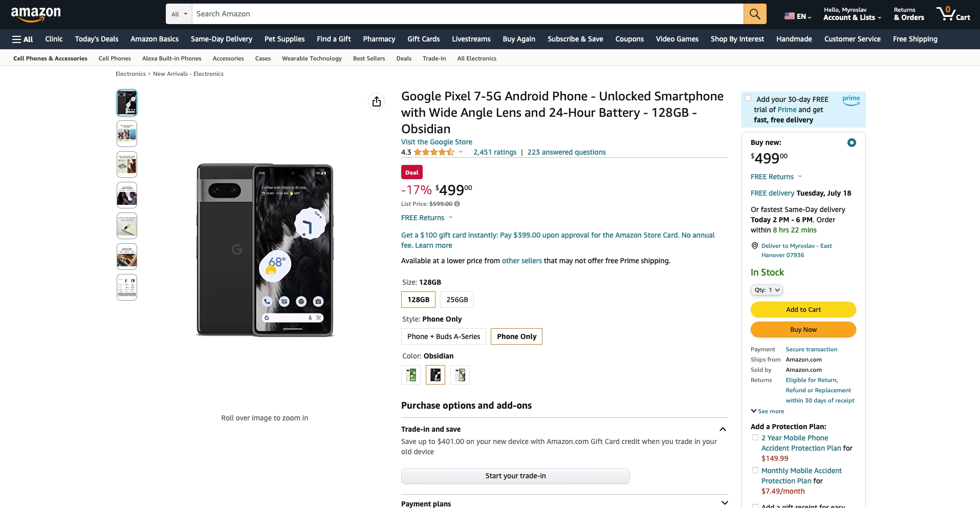Open the shopping cart icon
The height and width of the screenshot is (508, 980).
tap(953, 14)
